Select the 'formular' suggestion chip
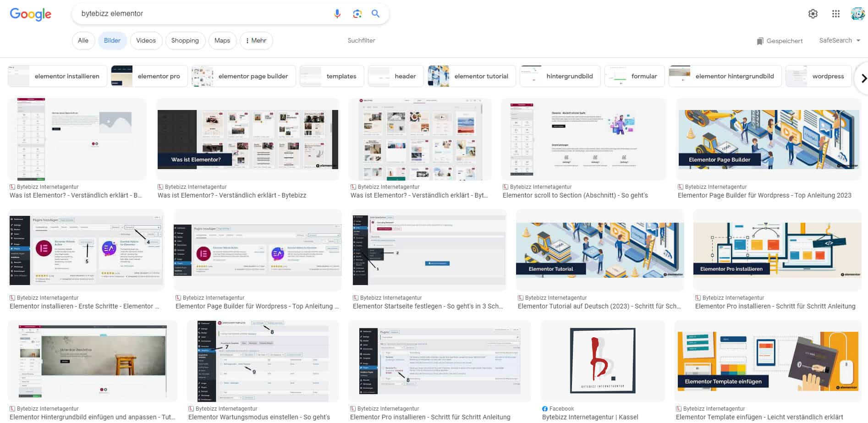 [635, 76]
